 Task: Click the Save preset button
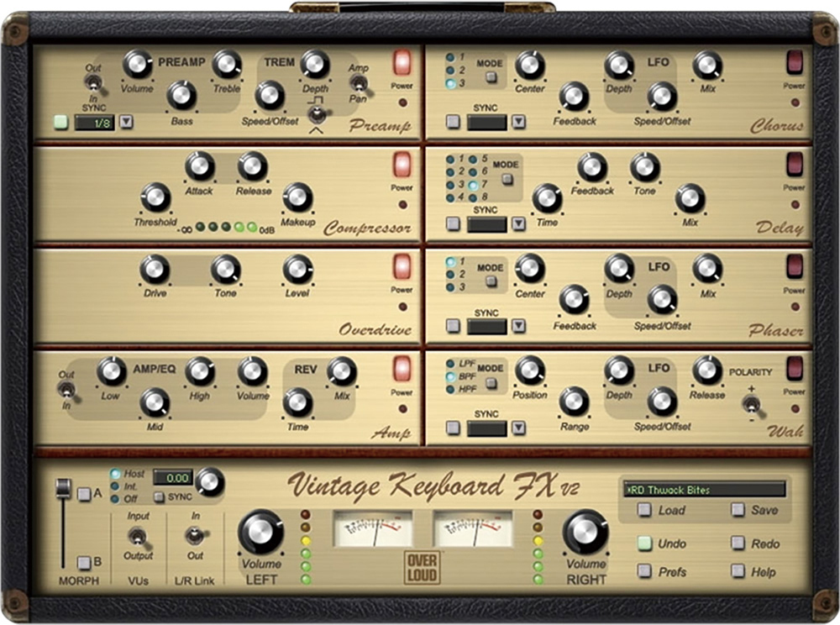(738, 510)
